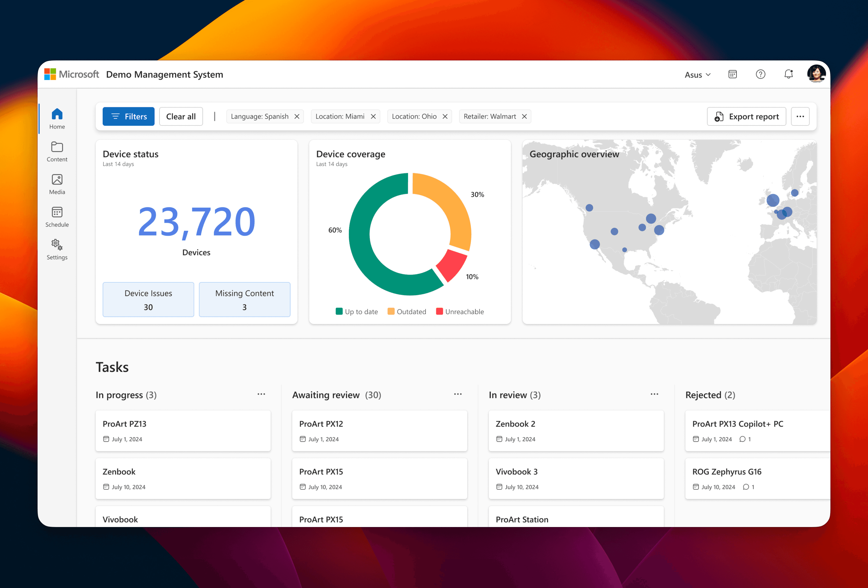Click the help question mark icon
The image size is (868, 588).
(x=760, y=74)
